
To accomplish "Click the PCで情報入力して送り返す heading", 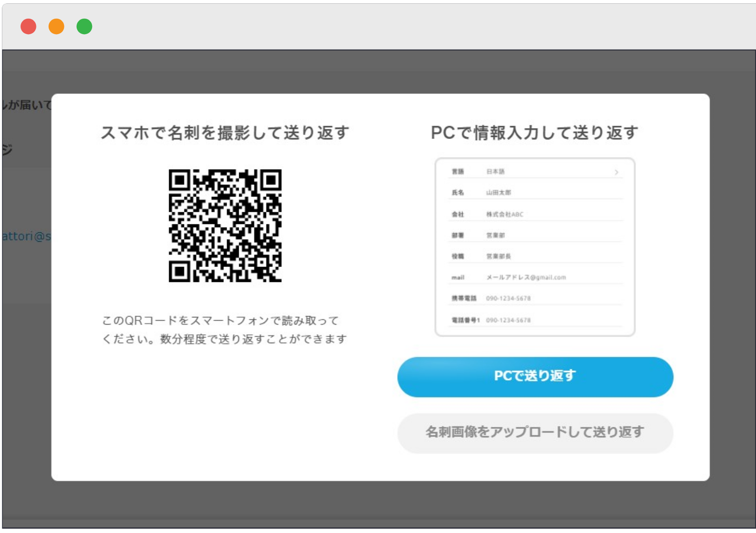I will tap(535, 132).
